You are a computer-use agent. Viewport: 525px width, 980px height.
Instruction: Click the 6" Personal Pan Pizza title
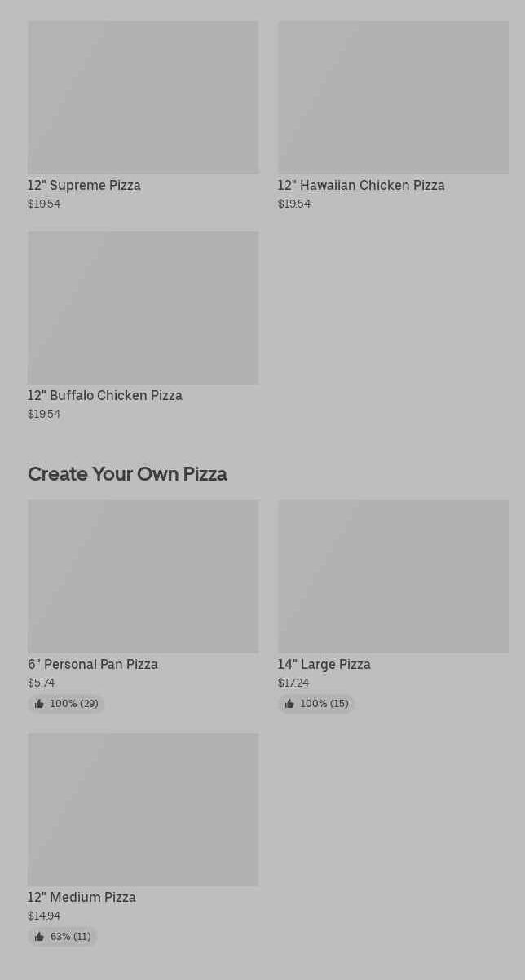click(x=93, y=665)
